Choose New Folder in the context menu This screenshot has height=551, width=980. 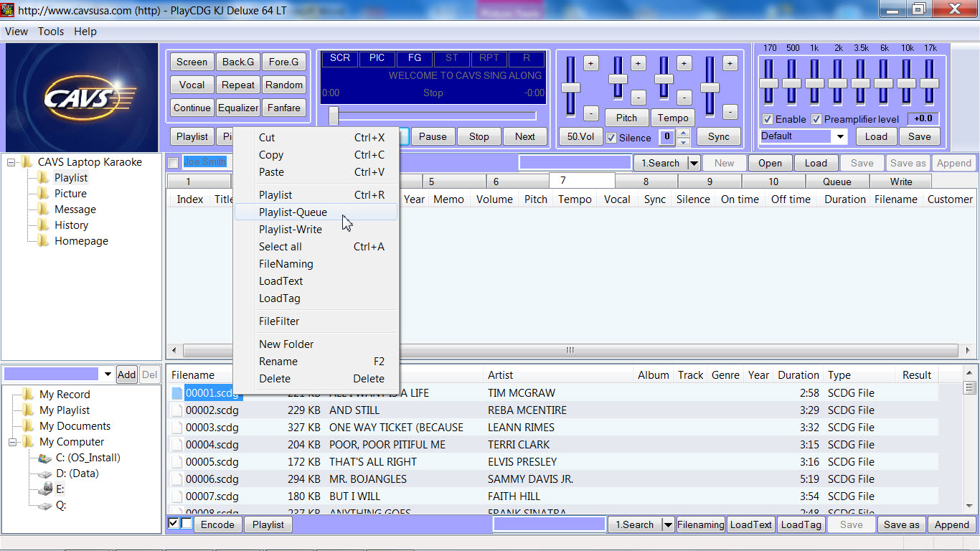coord(316,344)
